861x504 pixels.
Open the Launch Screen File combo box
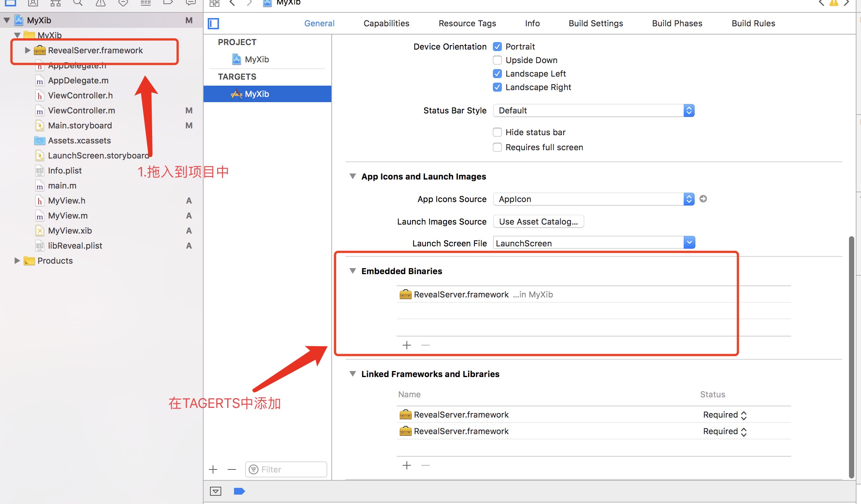point(594,243)
